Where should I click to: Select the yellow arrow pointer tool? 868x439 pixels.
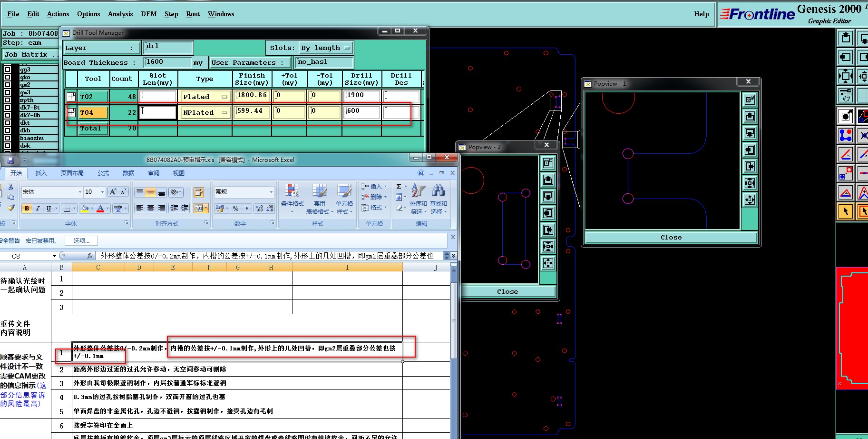point(845,211)
